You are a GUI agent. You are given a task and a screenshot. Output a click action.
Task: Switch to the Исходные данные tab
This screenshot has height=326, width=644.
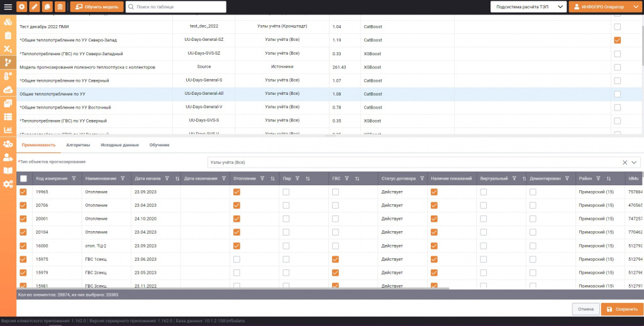(119, 145)
